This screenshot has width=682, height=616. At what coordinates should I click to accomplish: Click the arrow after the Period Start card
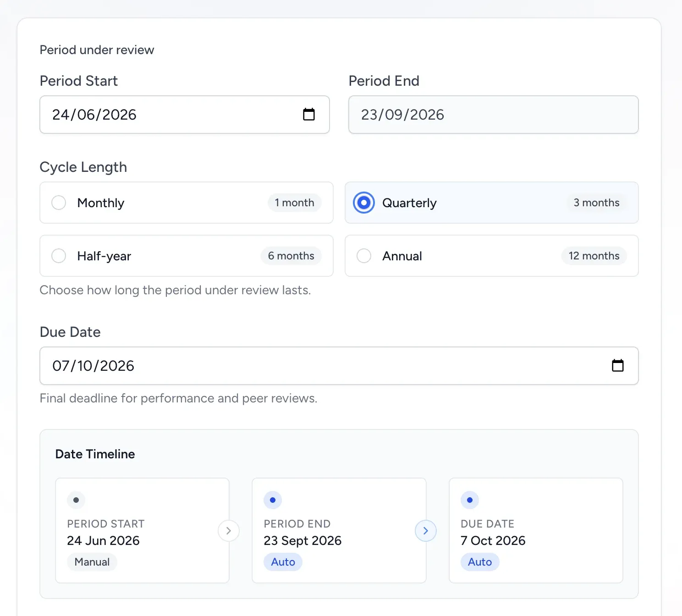point(229,531)
